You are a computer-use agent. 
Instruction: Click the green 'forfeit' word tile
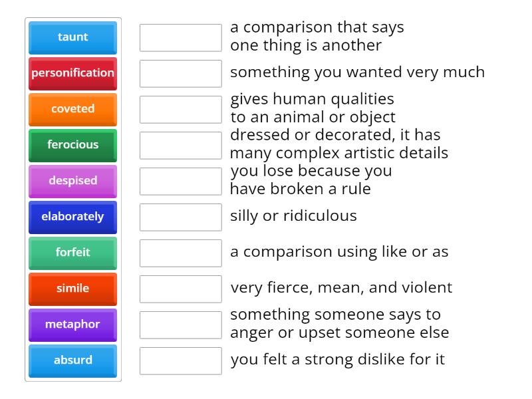pyautogui.click(x=73, y=253)
